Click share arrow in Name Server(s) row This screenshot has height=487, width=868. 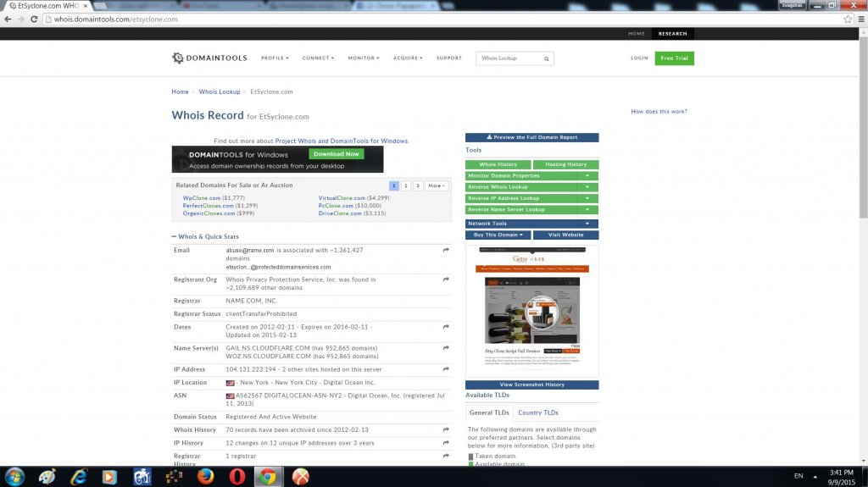(446, 348)
